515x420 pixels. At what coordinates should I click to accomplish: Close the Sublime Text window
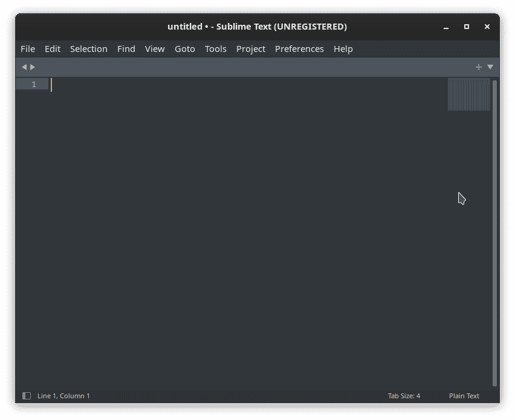(487, 27)
